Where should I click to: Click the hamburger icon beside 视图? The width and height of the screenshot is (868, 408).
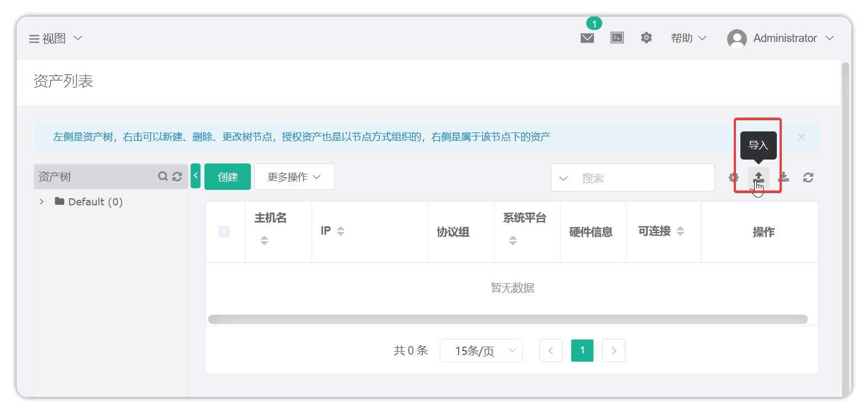[x=34, y=39]
